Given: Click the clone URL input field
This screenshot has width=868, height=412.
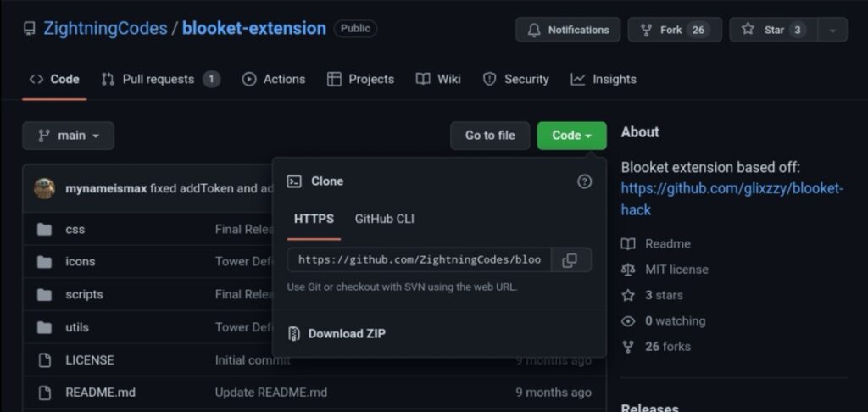Looking at the screenshot, I should click(x=419, y=259).
